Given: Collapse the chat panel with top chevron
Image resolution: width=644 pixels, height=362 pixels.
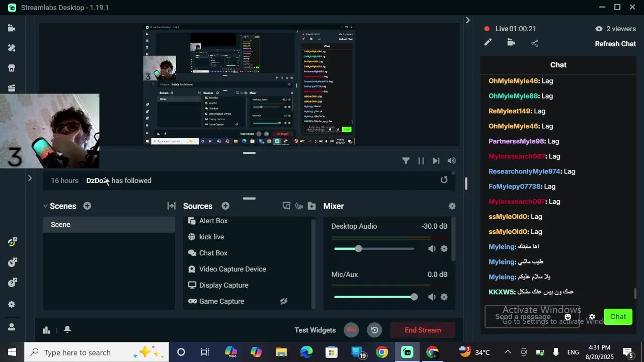Looking at the screenshot, I should point(467,20).
